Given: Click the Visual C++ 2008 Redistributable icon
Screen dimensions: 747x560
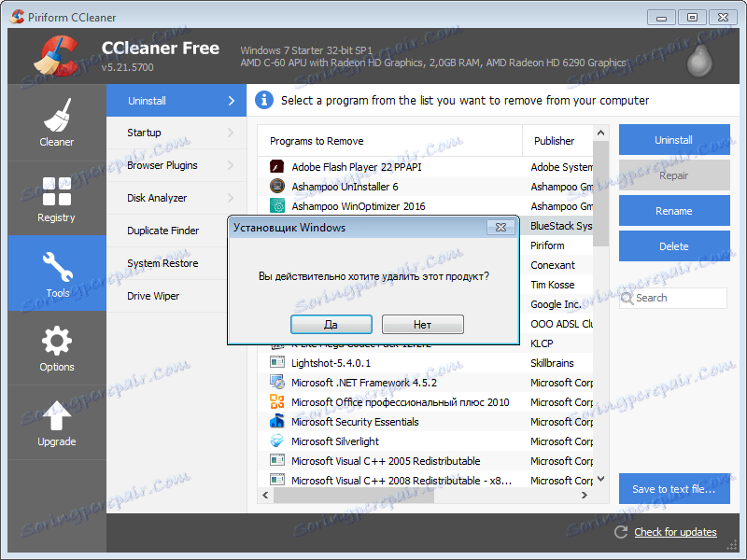Looking at the screenshot, I should tap(276, 480).
